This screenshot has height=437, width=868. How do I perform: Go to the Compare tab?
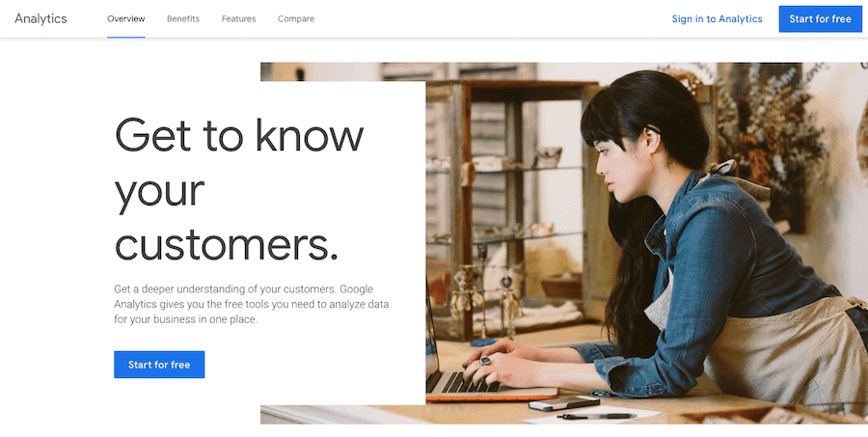click(x=296, y=19)
